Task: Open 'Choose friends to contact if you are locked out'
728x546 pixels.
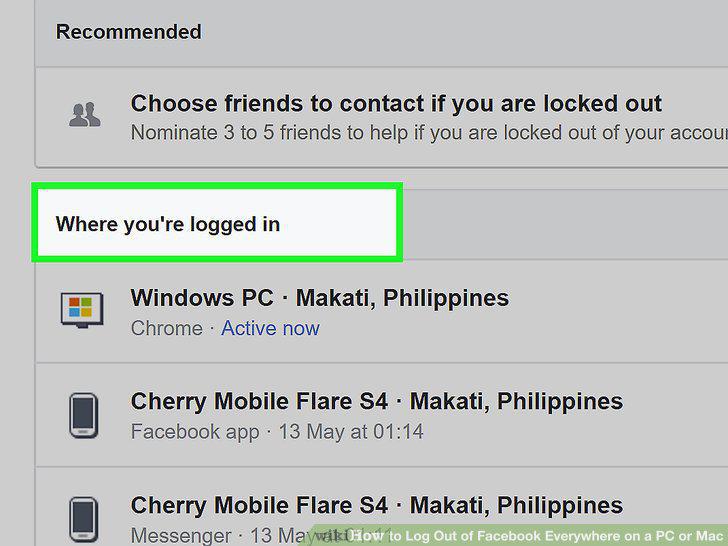Action: [396, 103]
